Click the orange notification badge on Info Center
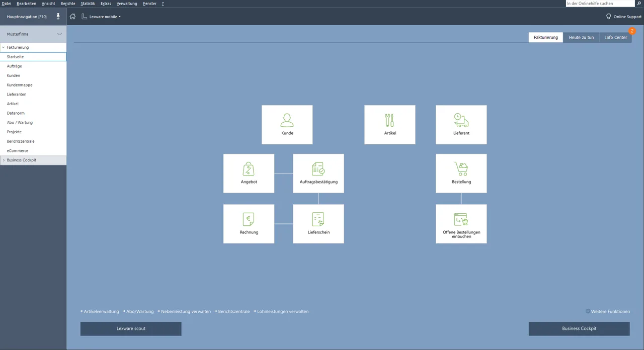Viewport: 644px width, 350px height. 632,31
